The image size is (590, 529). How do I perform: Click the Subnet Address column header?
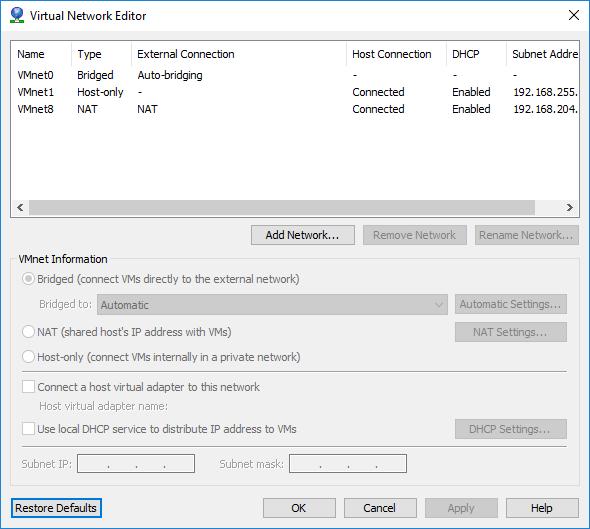point(543,54)
